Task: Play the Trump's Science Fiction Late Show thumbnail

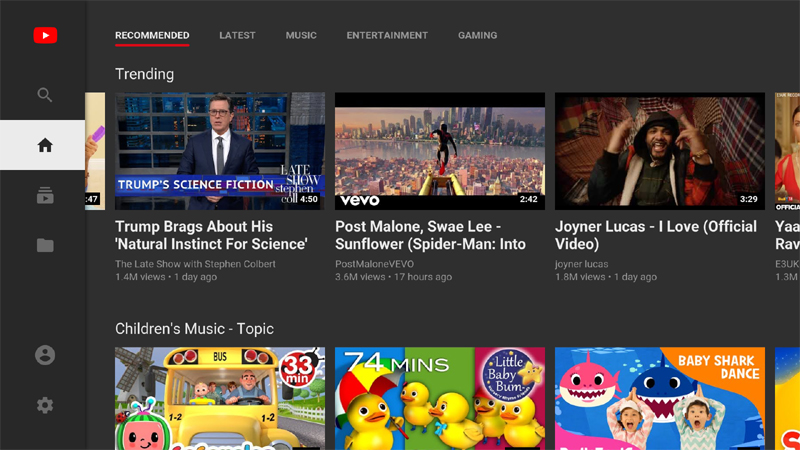Action: (220, 151)
